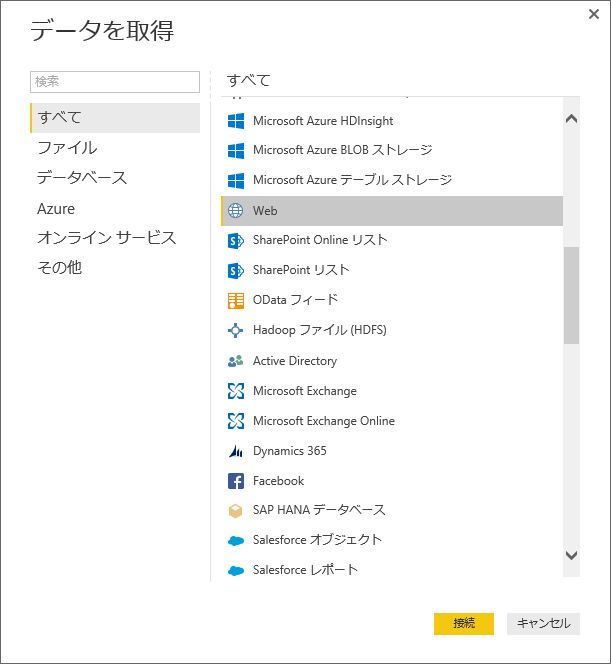
Task: Click the list scrollbar thumb
Action: coord(571,295)
